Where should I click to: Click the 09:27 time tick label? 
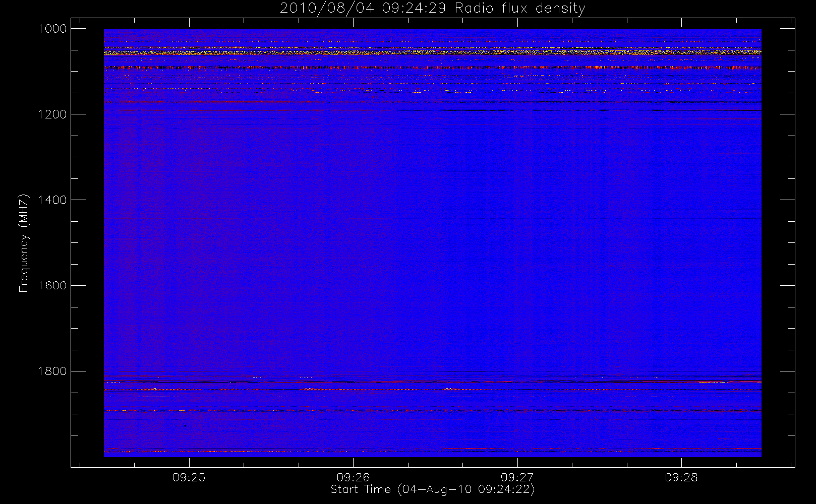(517, 477)
